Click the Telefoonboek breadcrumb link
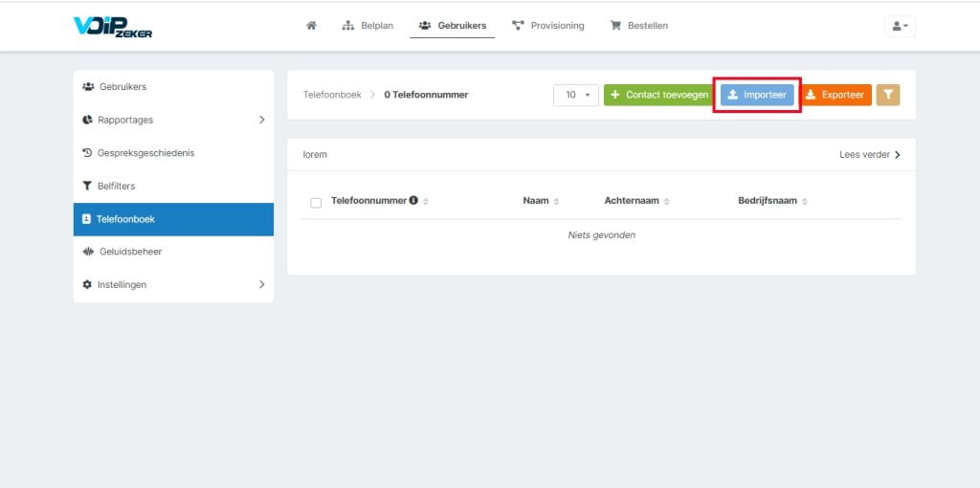 [x=332, y=95]
